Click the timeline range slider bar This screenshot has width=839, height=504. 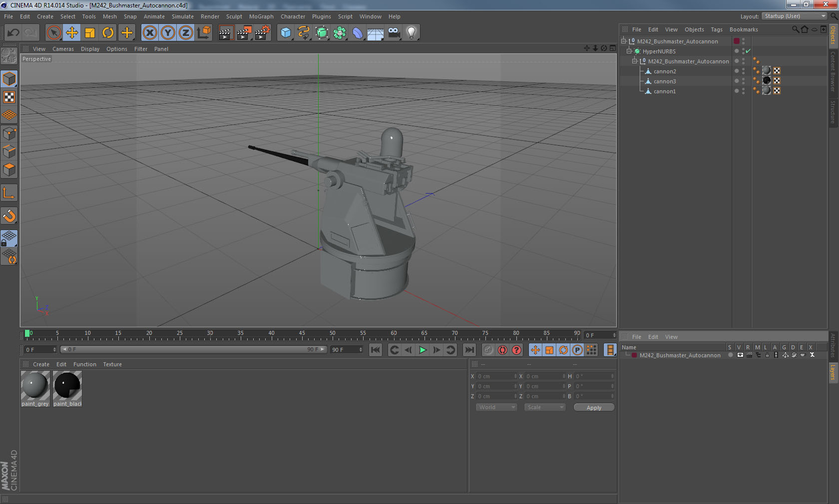pos(194,349)
